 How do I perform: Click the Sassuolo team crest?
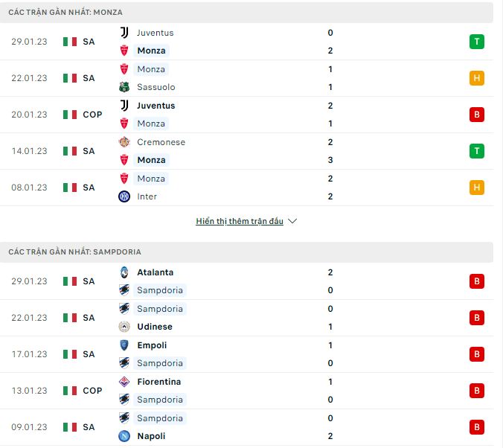pos(124,87)
